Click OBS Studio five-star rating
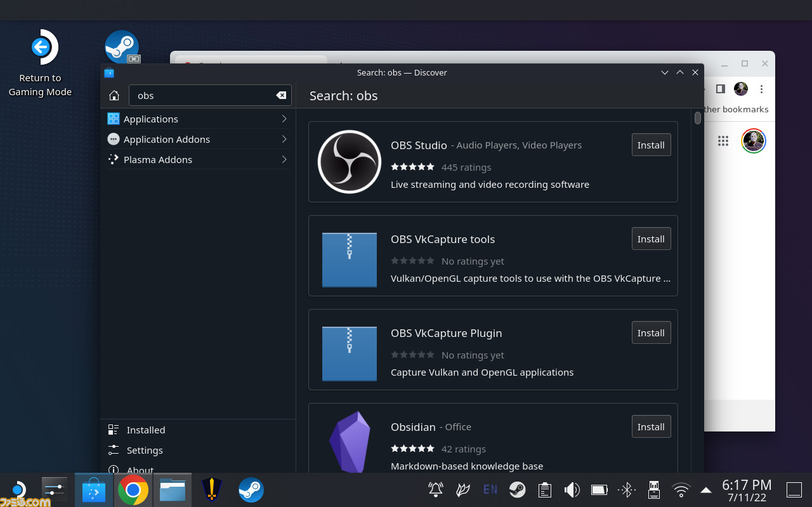This screenshot has width=812, height=507. point(413,167)
